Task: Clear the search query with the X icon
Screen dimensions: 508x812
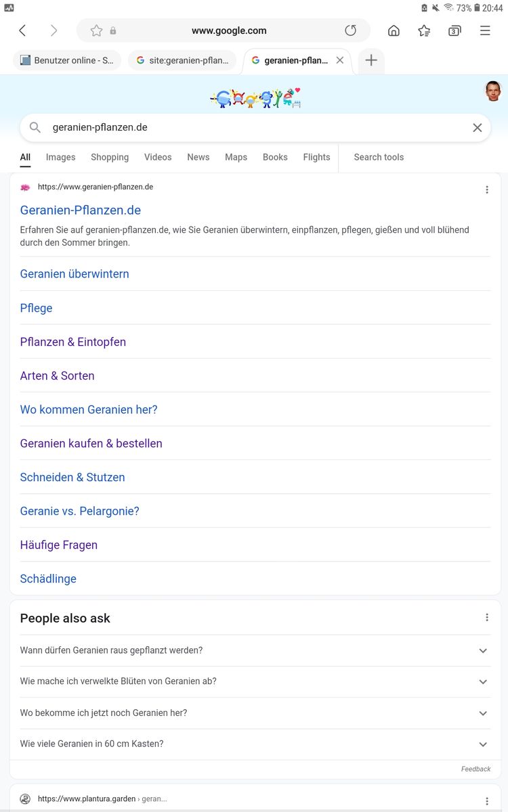Action: point(477,128)
